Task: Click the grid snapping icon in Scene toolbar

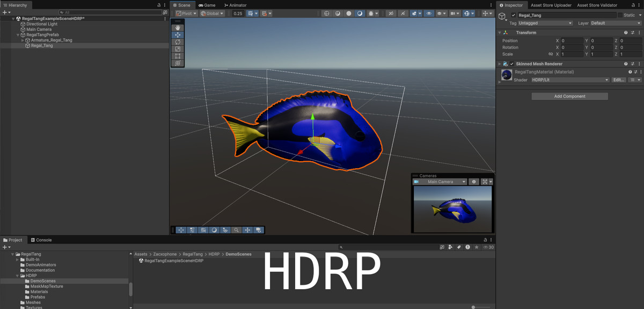Action: point(251,13)
